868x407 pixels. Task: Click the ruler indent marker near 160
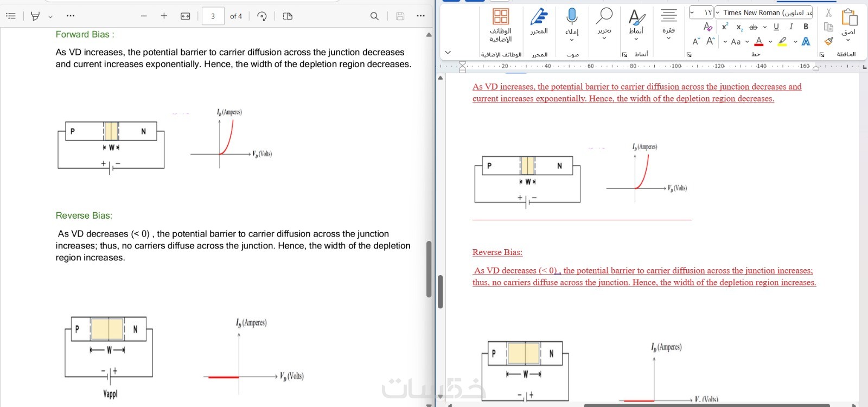816,67
